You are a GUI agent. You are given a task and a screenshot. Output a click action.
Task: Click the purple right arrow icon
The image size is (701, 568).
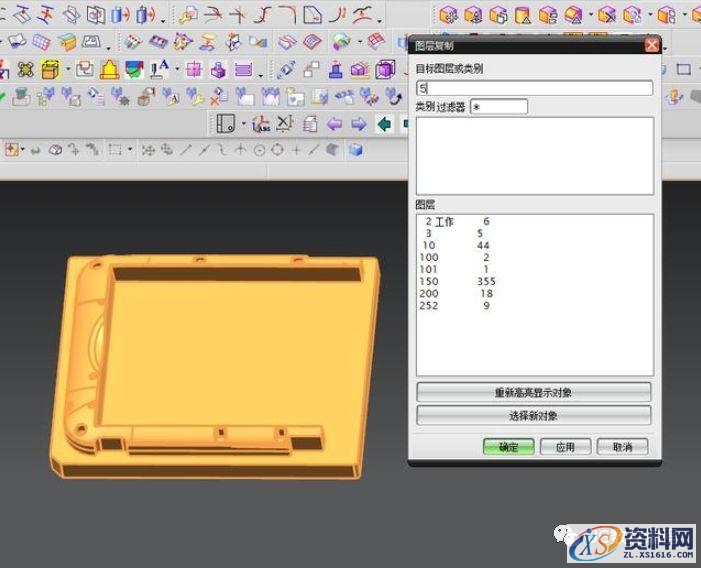[x=358, y=124]
